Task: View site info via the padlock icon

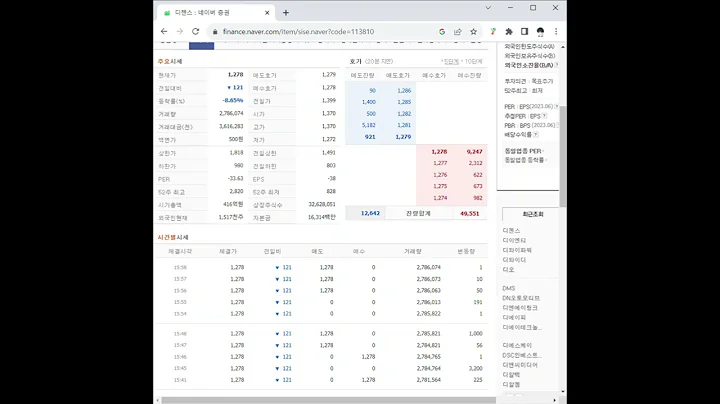Action: (x=214, y=32)
